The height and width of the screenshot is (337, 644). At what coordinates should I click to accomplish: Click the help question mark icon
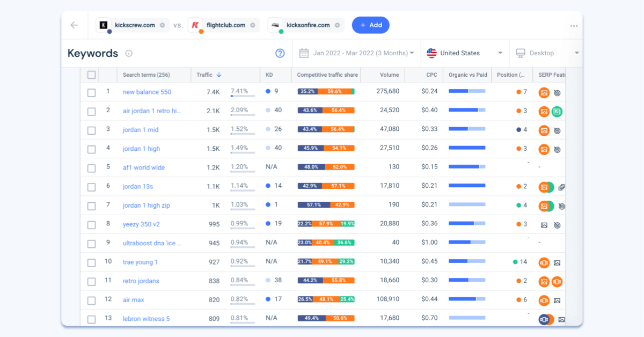(280, 53)
